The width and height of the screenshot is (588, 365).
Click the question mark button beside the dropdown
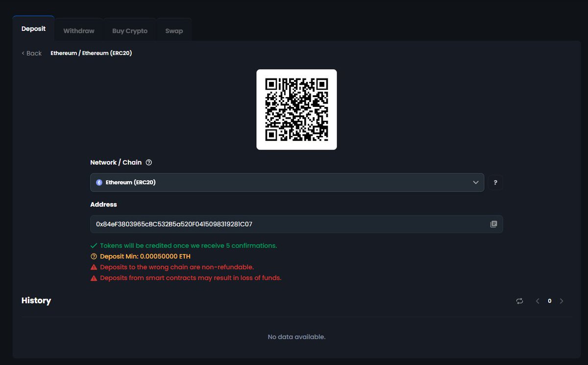point(495,182)
